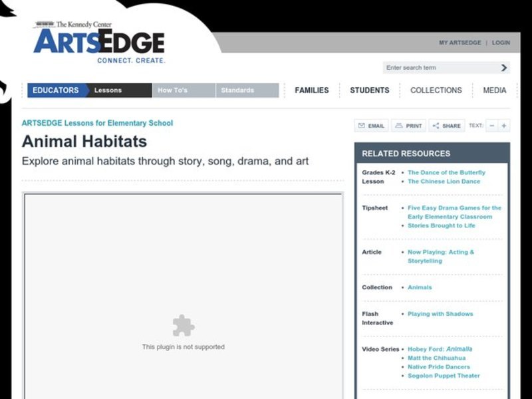Switch to the Students tab
Viewport: 532px width, 399px height.
coord(369,90)
